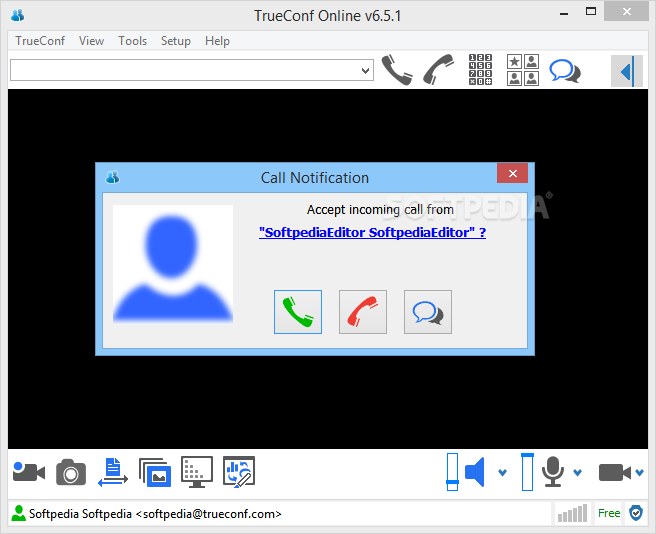Viewport: 656px width, 534px height.
Task: Open the TrueConf menu
Action: tap(40, 41)
